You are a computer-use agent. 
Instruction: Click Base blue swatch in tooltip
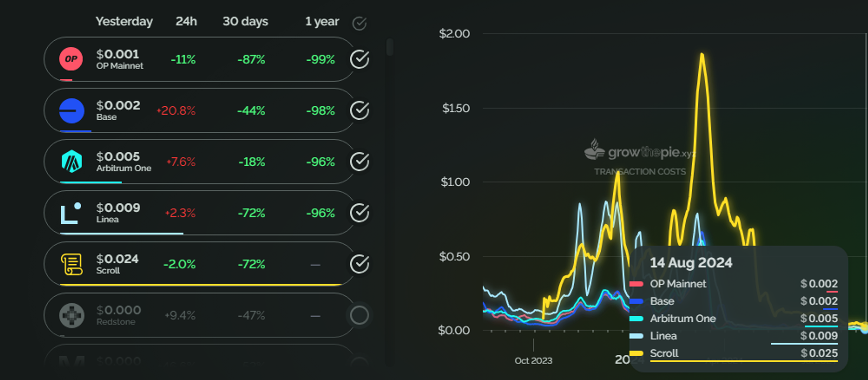pyautogui.click(x=636, y=301)
